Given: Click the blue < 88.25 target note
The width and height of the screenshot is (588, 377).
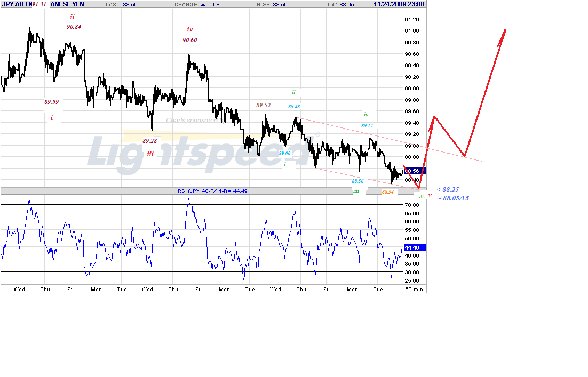Looking at the screenshot, I should 448,190.
